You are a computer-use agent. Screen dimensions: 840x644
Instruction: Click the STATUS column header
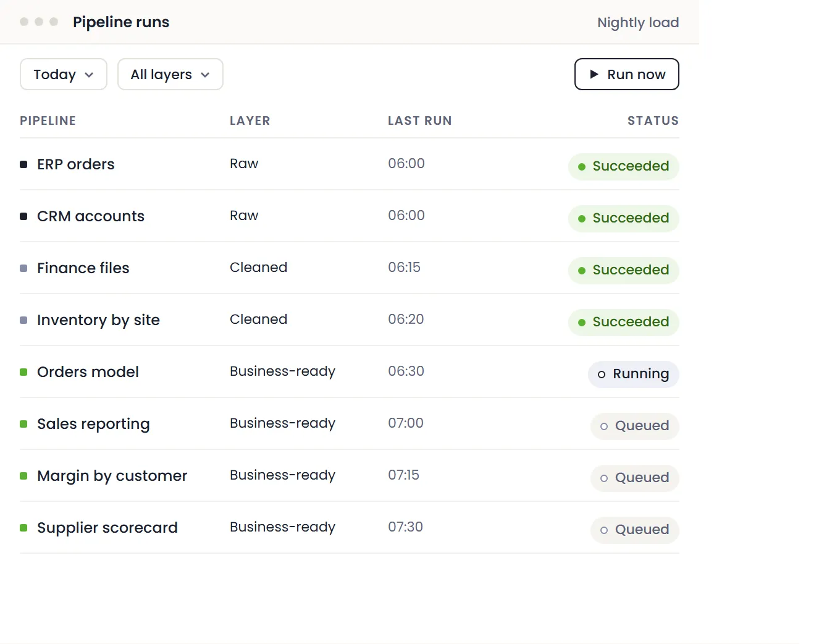point(653,121)
